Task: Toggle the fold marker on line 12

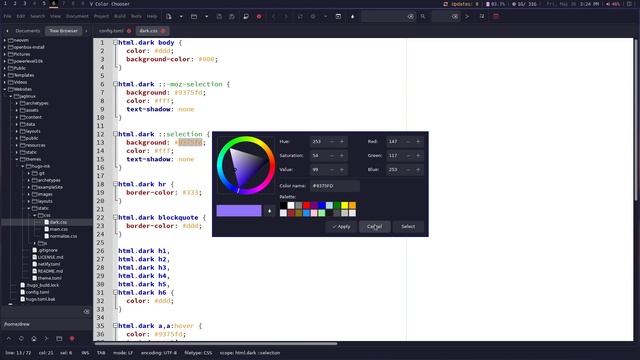Action: tap(115, 134)
